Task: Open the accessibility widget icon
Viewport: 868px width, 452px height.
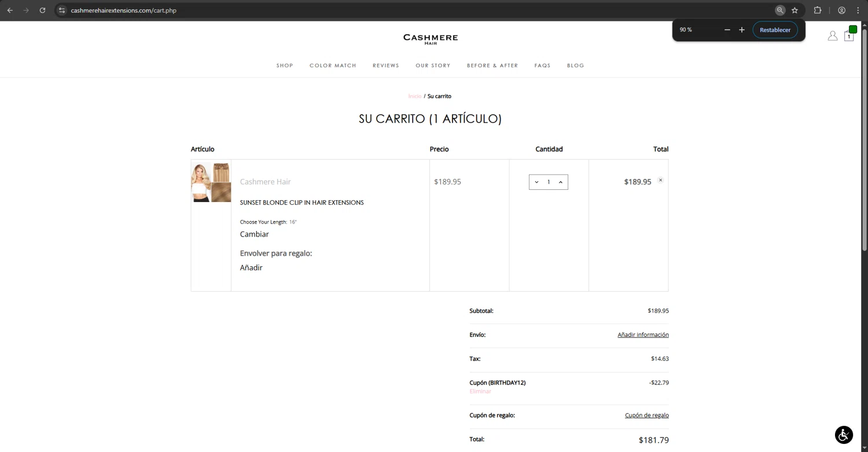Action: [844, 435]
